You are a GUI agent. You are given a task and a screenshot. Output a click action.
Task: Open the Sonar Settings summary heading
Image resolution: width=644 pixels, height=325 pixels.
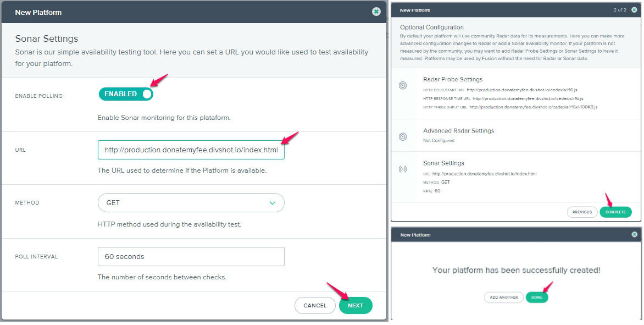click(x=443, y=163)
